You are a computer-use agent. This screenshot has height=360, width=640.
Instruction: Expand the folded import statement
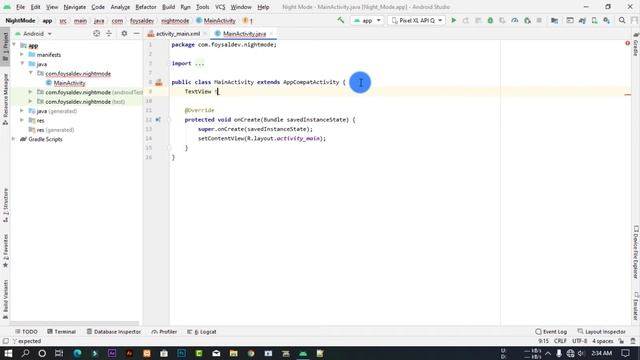coord(199,63)
